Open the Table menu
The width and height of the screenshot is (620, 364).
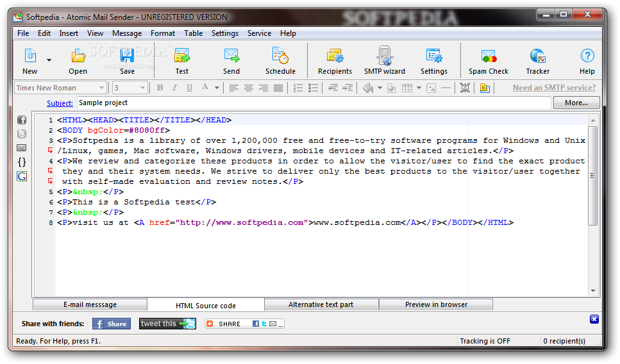pyautogui.click(x=194, y=33)
